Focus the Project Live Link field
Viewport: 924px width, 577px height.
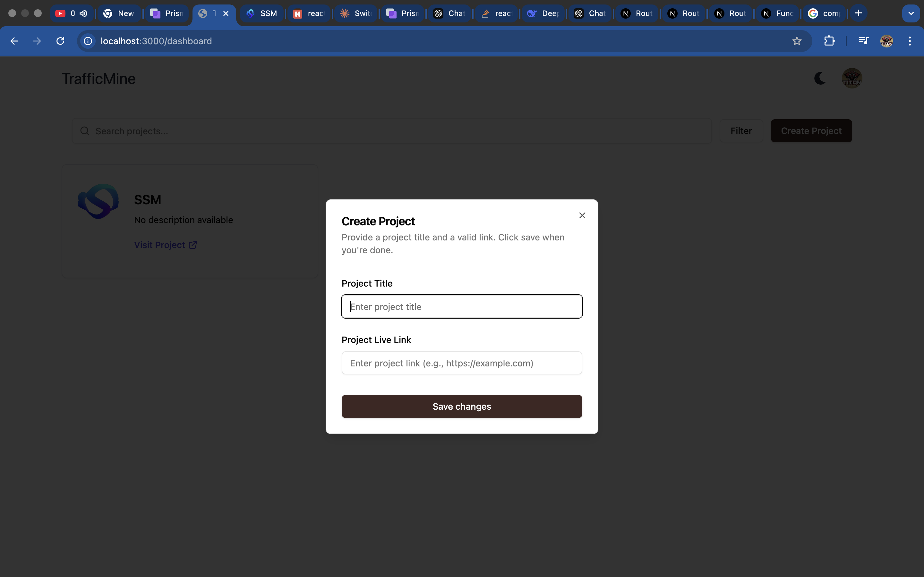pos(462,363)
